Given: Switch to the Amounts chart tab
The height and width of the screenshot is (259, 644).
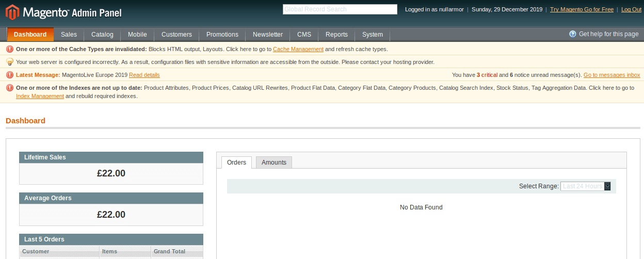Looking at the screenshot, I should (274, 163).
